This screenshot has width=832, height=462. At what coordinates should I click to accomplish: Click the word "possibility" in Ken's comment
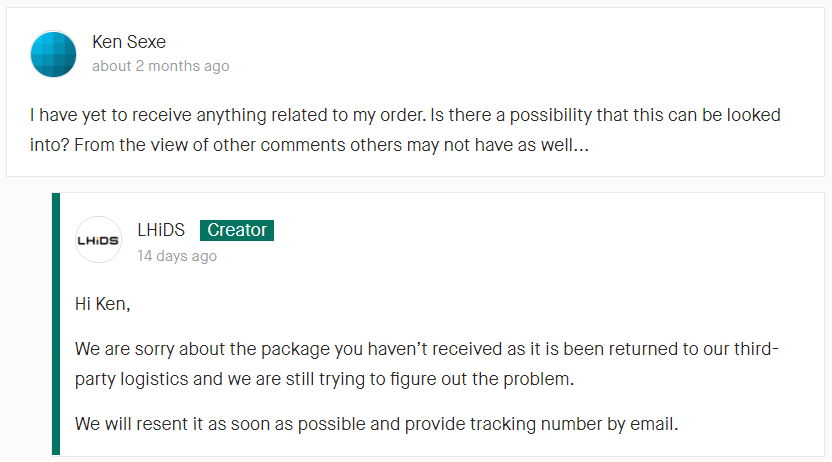pos(551,116)
